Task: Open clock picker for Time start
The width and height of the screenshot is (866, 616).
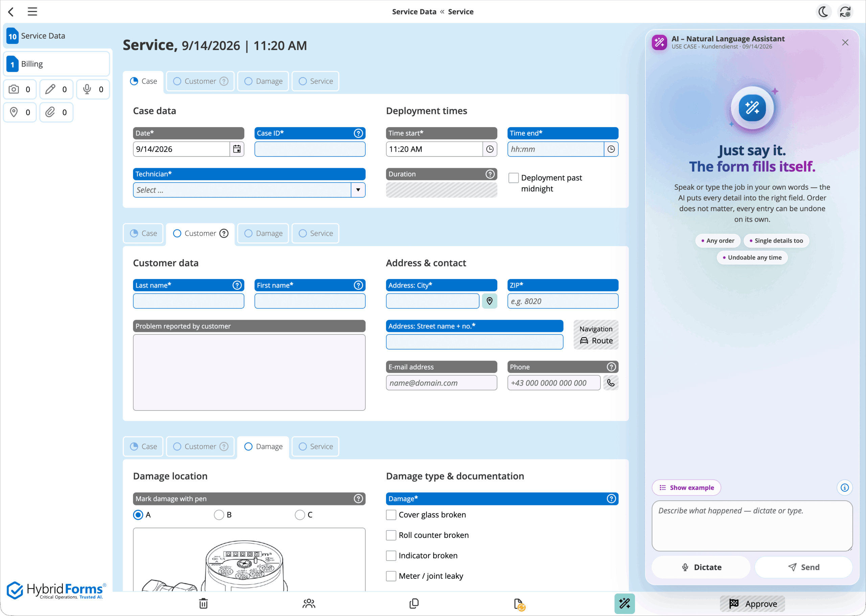Action: coord(489,149)
